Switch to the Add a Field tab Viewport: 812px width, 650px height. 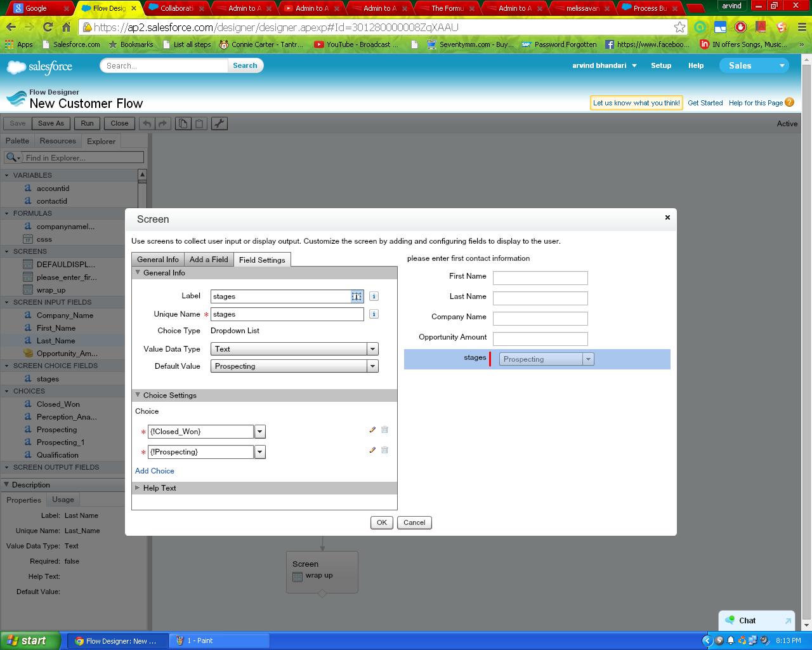pyautogui.click(x=209, y=260)
